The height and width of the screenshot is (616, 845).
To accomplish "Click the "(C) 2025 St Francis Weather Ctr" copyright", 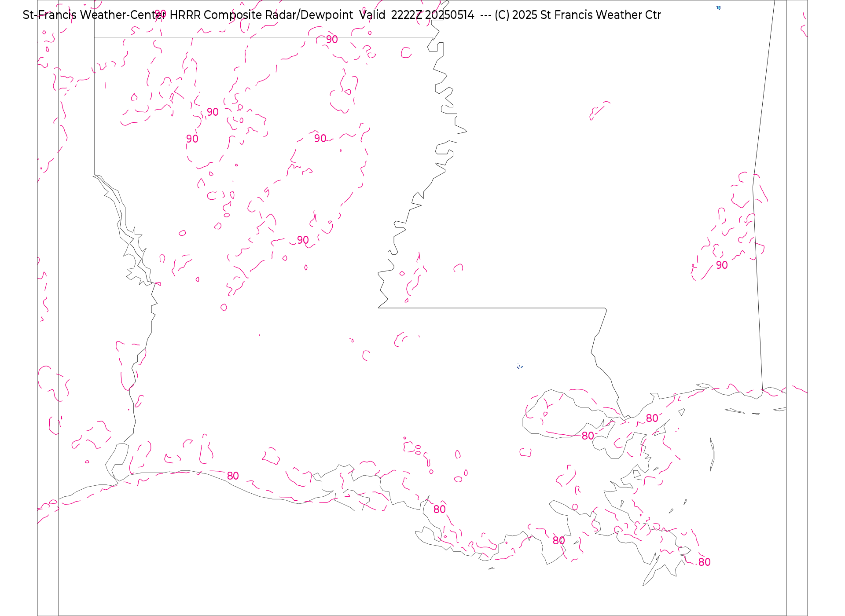I will (577, 15).
